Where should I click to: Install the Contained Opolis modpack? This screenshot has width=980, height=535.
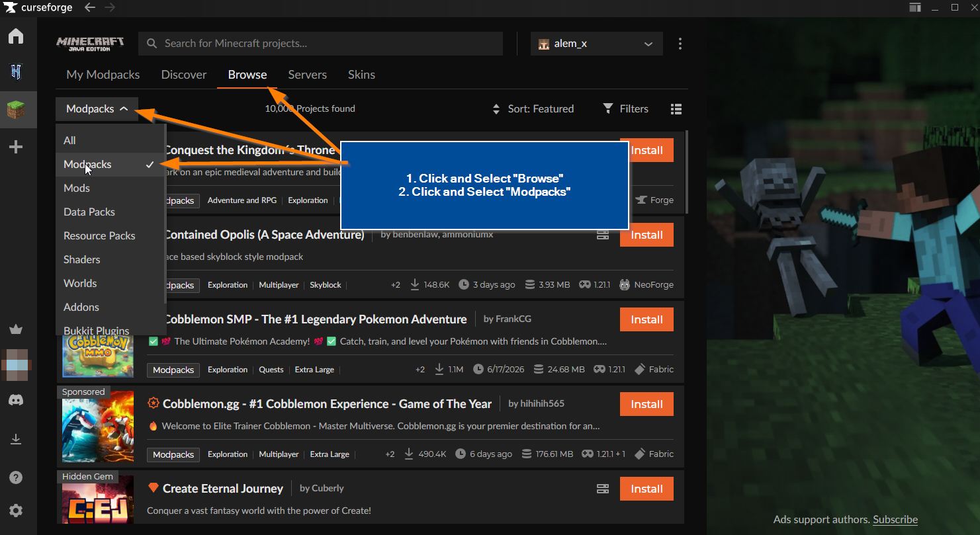point(646,235)
